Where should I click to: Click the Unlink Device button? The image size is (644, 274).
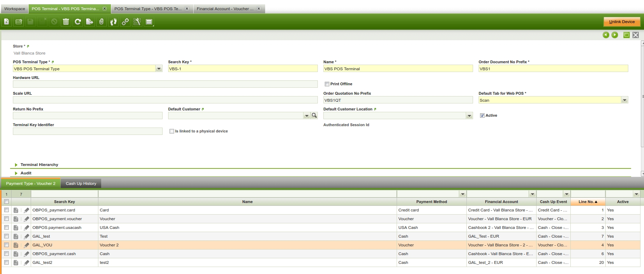tap(622, 22)
